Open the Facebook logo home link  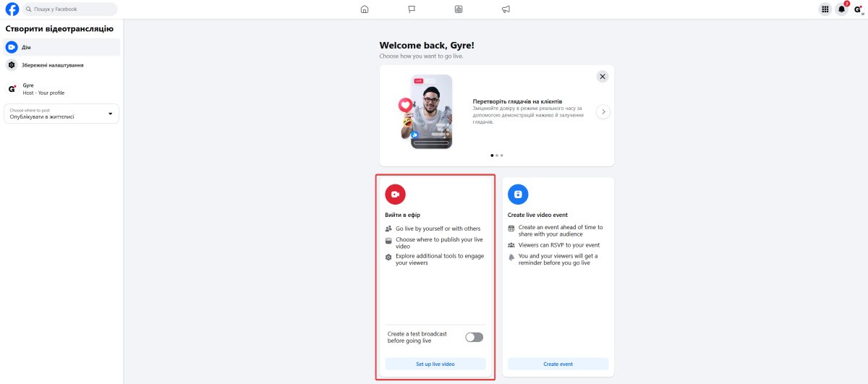[12, 9]
